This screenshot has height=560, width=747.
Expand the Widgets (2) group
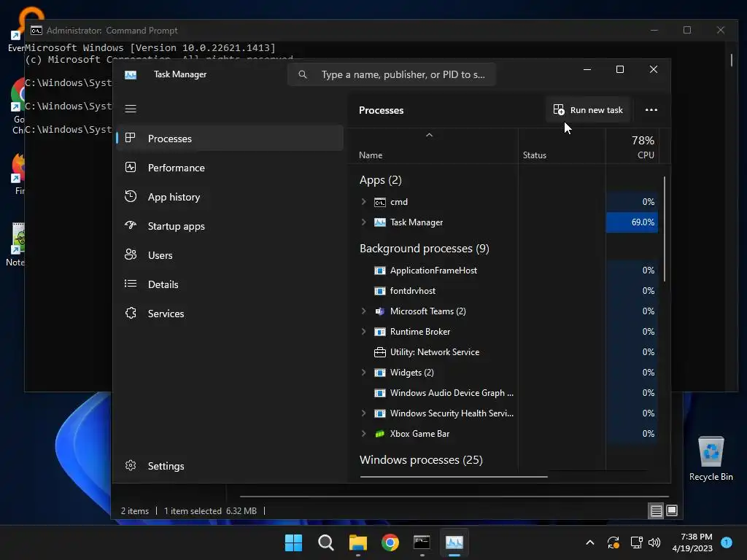click(363, 373)
